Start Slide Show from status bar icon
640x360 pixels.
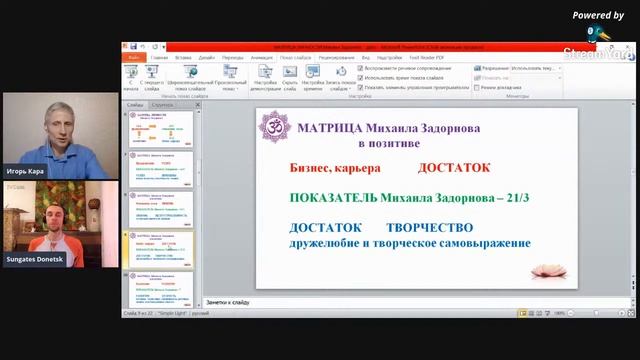[547, 313]
